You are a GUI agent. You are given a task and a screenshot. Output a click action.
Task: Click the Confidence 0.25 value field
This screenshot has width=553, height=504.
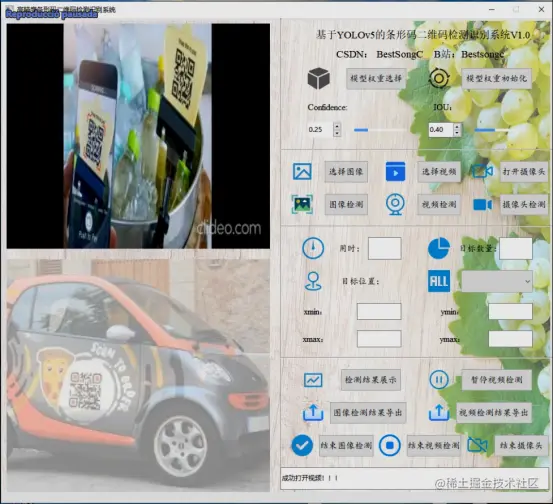(x=320, y=129)
